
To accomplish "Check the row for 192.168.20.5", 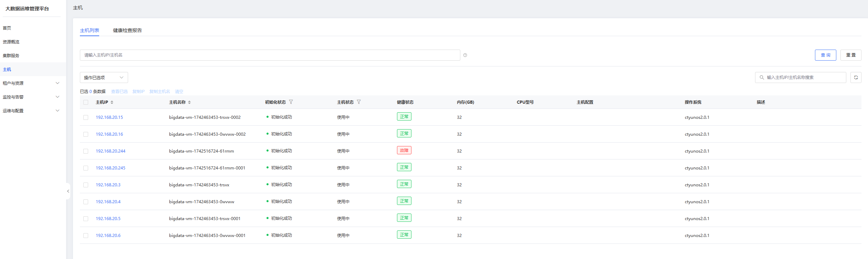I will 86,219.
